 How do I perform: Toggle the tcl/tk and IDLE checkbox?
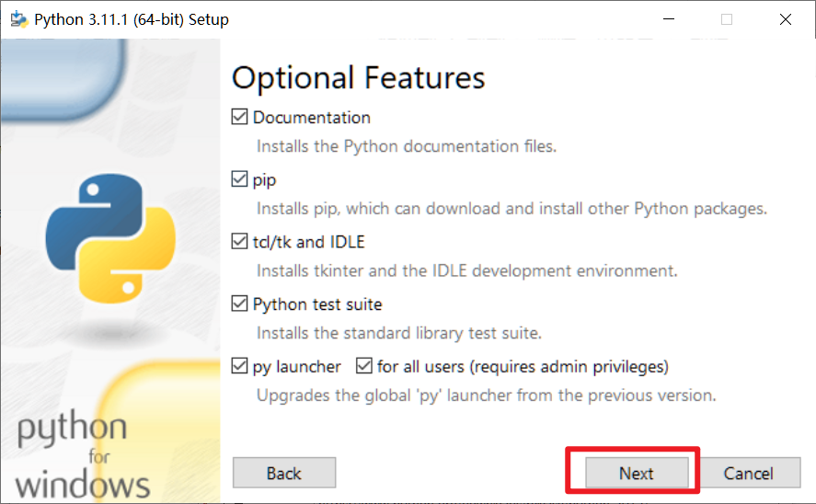point(239,241)
